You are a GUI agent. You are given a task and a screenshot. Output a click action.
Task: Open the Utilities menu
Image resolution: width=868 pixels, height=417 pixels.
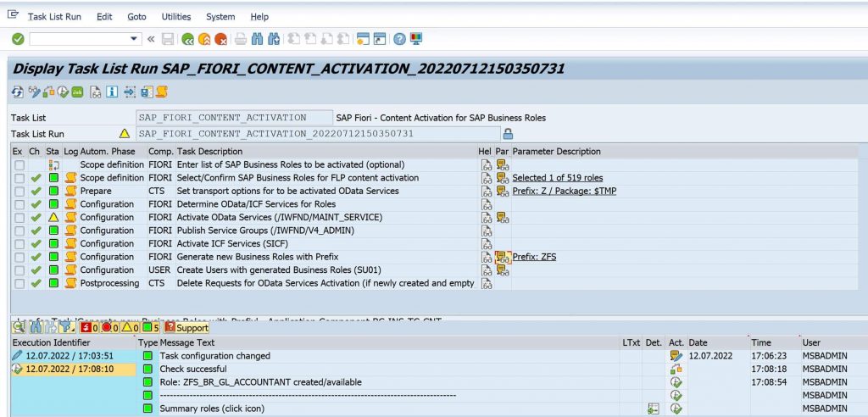coord(176,17)
